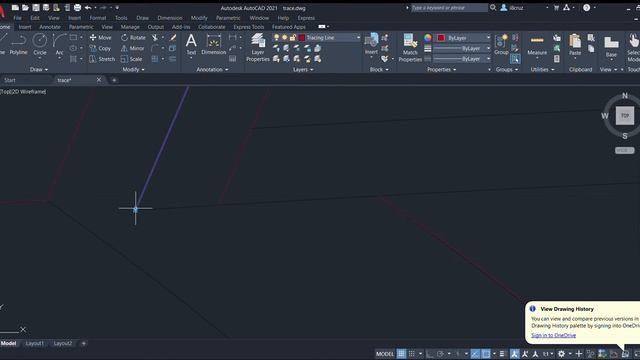The height and width of the screenshot is (360, 640).
Task: Click the Undo arrow in the quick toolbar
Action: pos(88,7)
